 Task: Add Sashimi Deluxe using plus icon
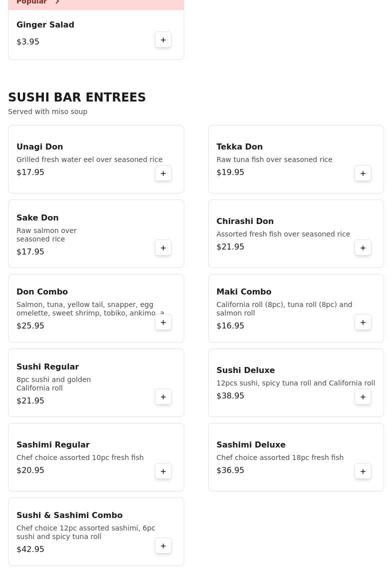click(363, 471)
